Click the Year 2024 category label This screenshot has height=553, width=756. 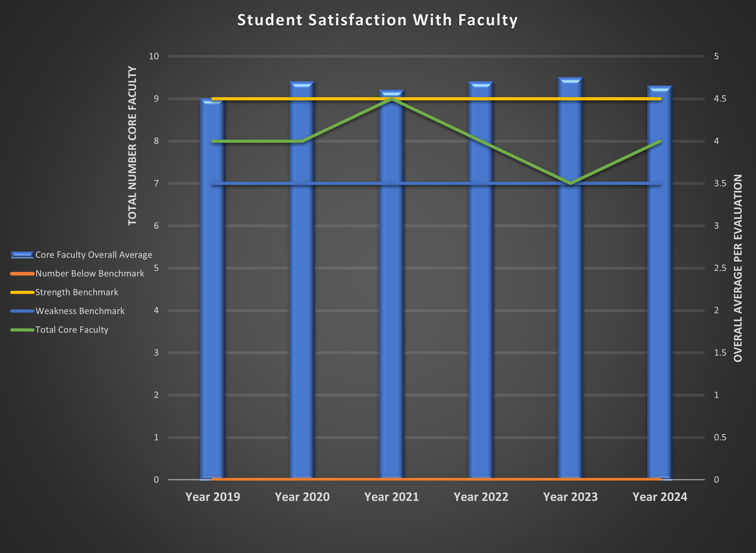coord(660,497)
